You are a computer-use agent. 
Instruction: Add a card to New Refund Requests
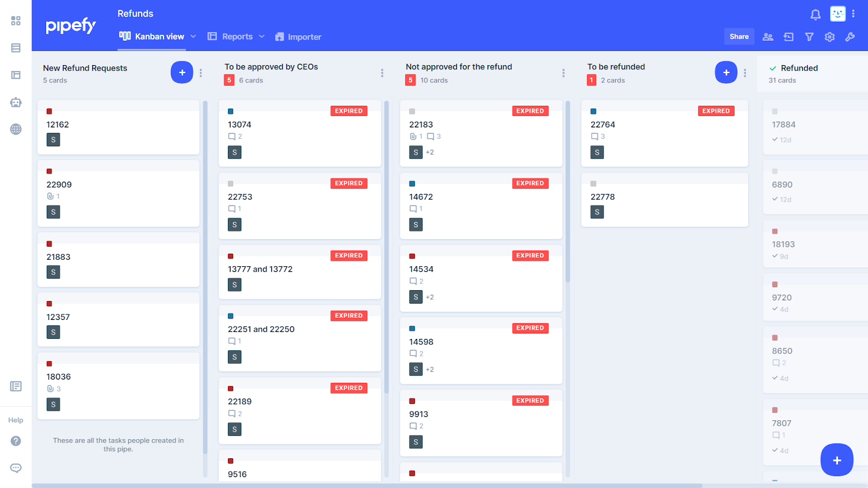182,72
